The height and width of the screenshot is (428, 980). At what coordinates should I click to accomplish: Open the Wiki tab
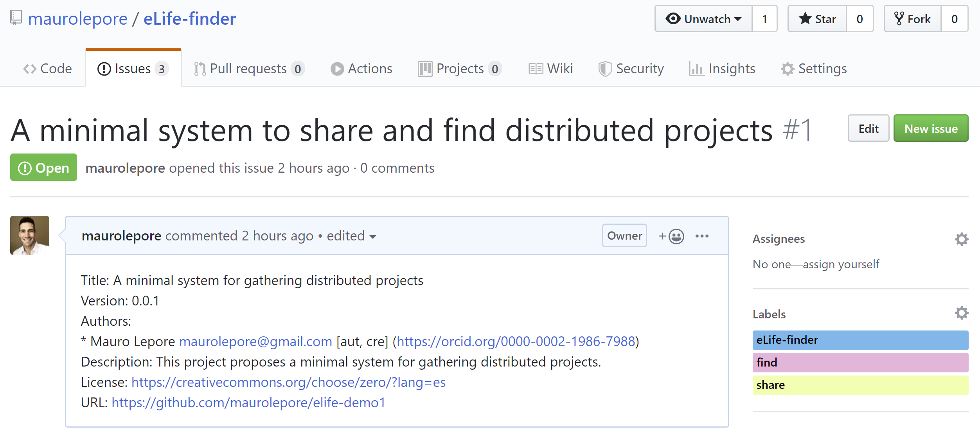tap(550, 69)
